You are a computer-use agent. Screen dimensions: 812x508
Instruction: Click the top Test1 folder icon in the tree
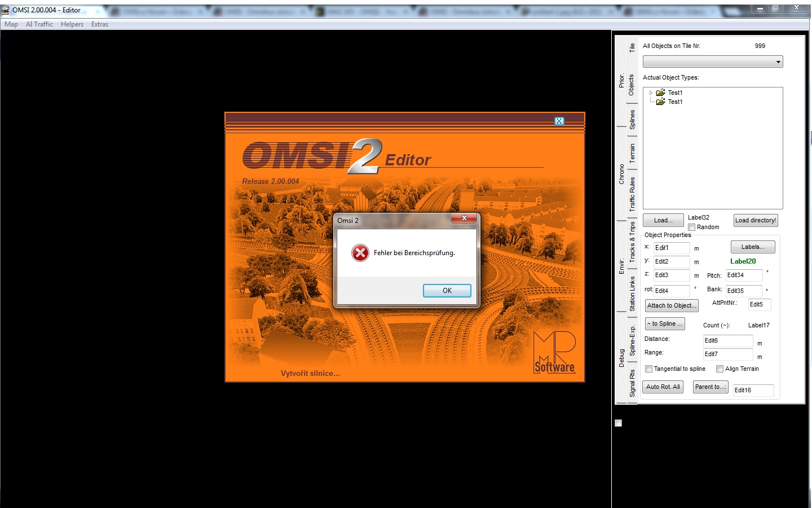(x=660, y=93)
